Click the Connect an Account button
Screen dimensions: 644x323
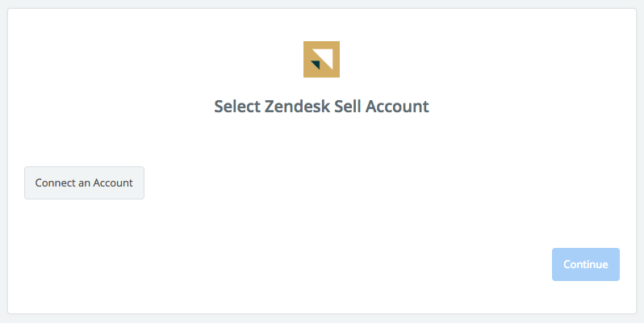click(x=84, y=182)
